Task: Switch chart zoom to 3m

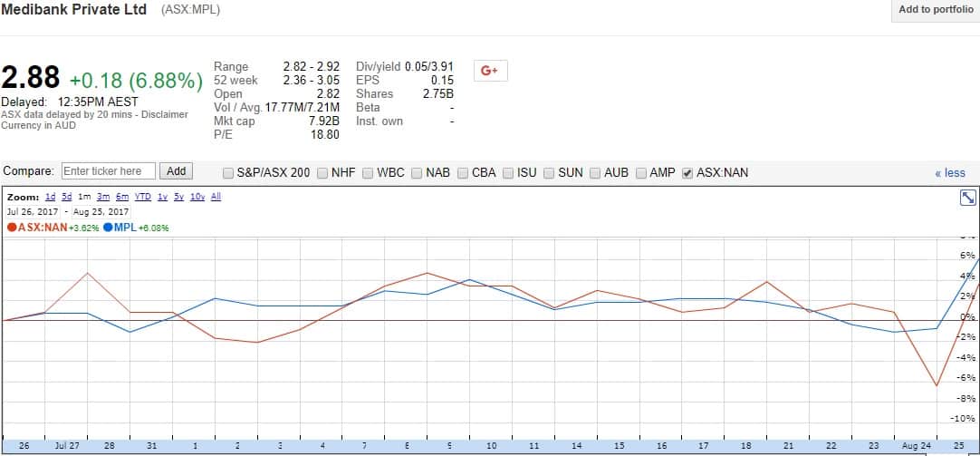Action: (102, 197)
